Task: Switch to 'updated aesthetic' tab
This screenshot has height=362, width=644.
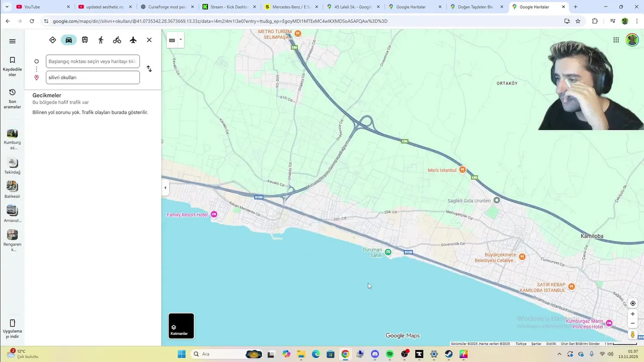Action: coord(105,7)
